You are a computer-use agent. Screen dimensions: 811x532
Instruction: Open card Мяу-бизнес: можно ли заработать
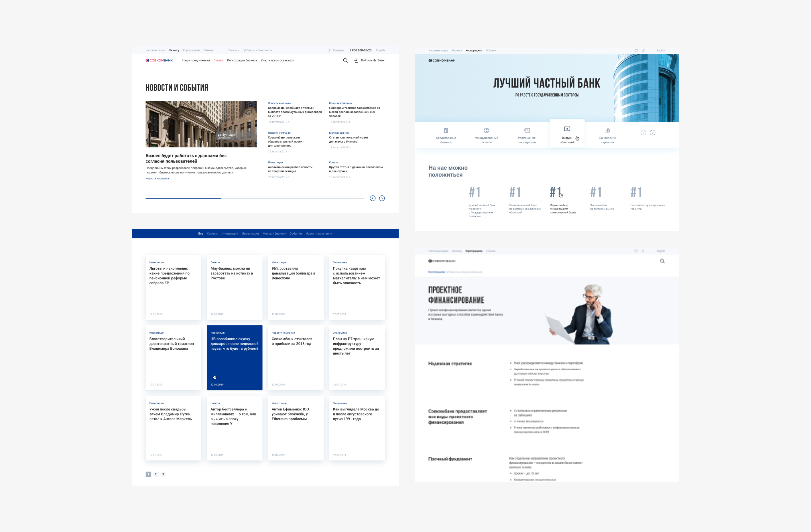point(235,287)
